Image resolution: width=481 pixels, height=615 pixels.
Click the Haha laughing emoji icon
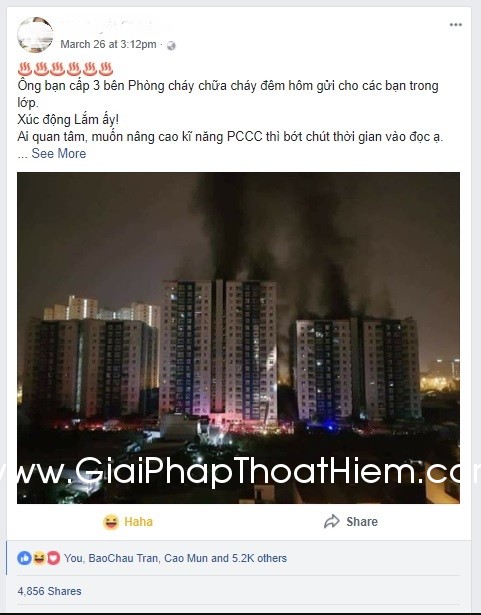[x=111, y=522]
